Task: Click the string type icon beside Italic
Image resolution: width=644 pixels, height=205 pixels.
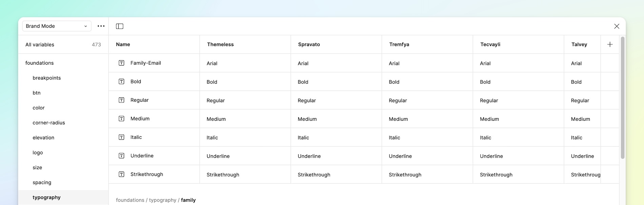Action: coord(121,137)
